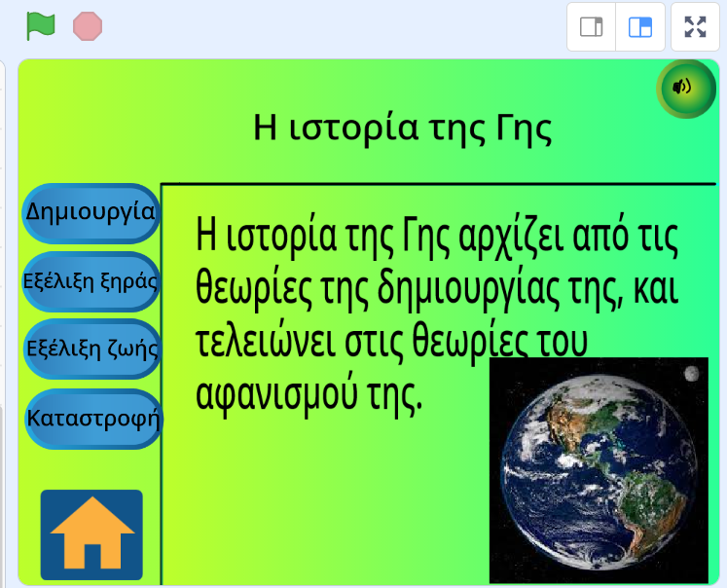Toggle the sound speaker button
727x588 pixels.
[x=686, y=89]
